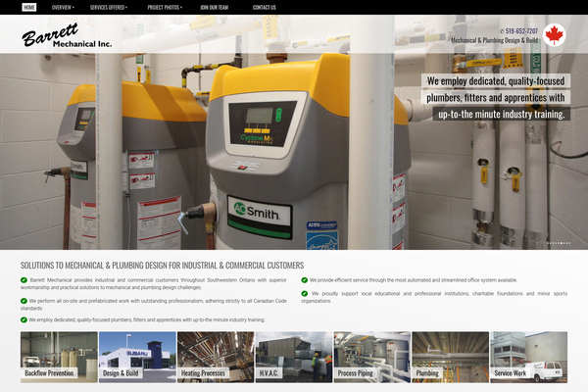588x392 pixels.
Task: Open the Contact Us page
Action: [264, 7]
